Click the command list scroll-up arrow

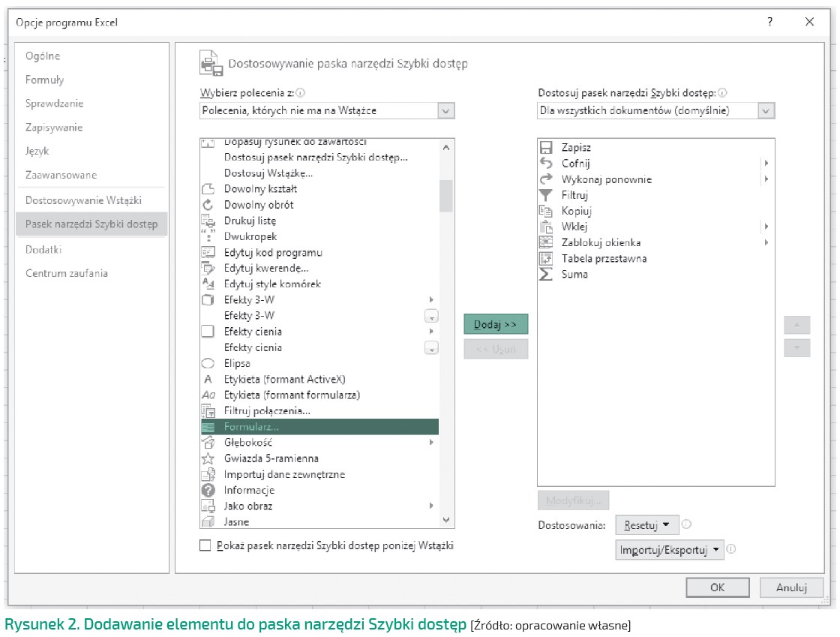(446, 147)
